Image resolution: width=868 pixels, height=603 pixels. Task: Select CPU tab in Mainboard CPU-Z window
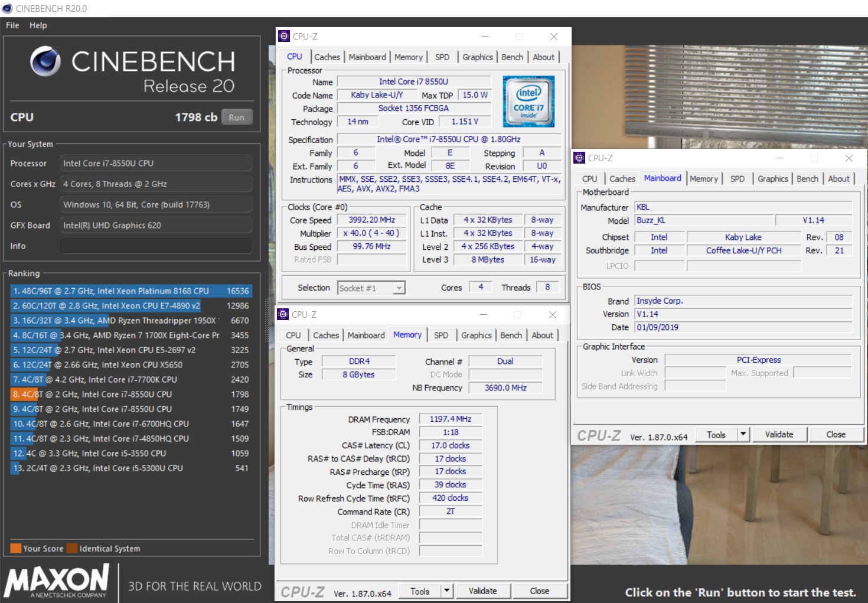[x=590, y=179]
